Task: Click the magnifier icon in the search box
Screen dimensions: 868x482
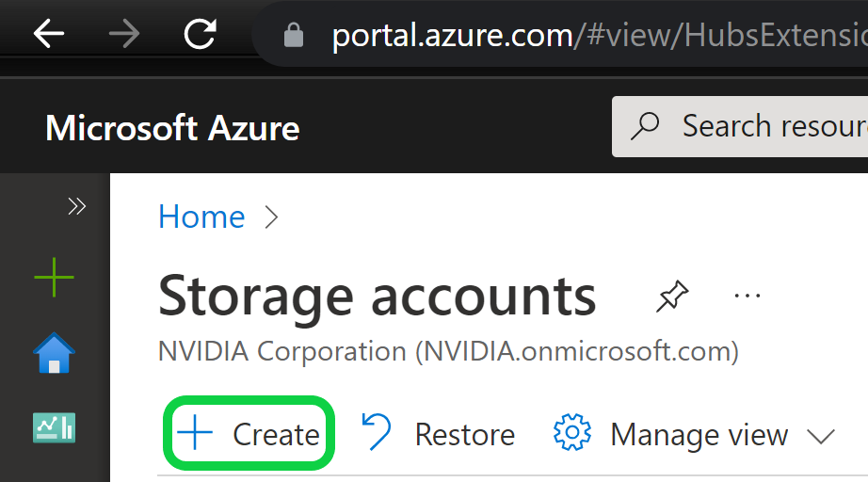Action: coord(645,126)
